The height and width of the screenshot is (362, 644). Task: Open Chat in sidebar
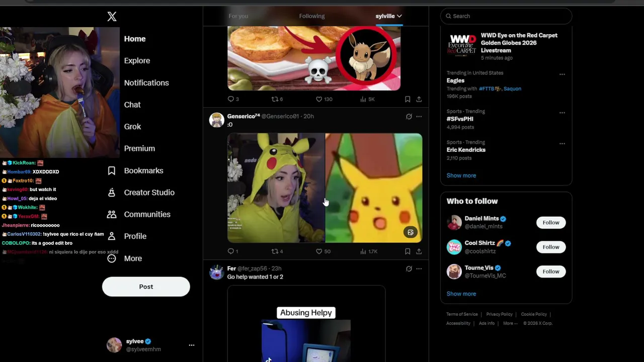click(x=132, y=105)
